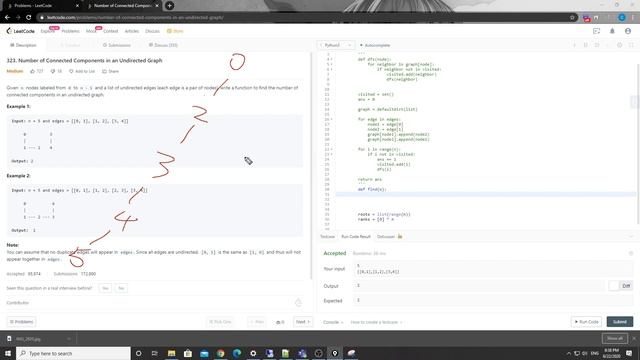640x360 pixels.
Task: Launch File Explorer from taskbar
Action: coord(171,353)
